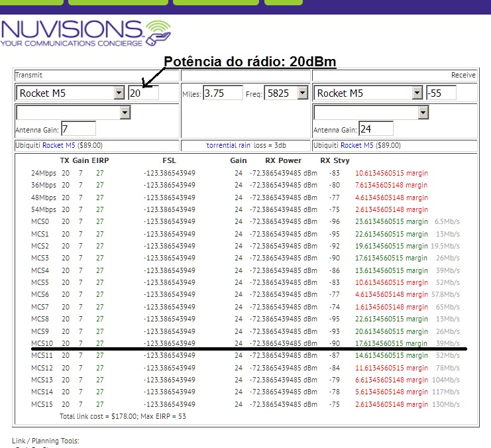491x448 pixels.
Task: Click the 6.5Mb/s rate in the MCS0 row
Action: (x=447, y=221)
